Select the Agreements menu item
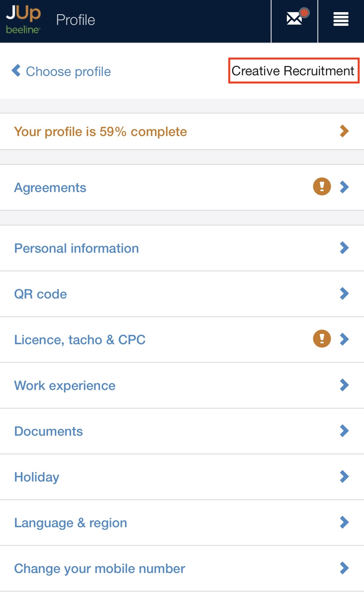Screen dimensions: 364x596 [x=50, y=188]
